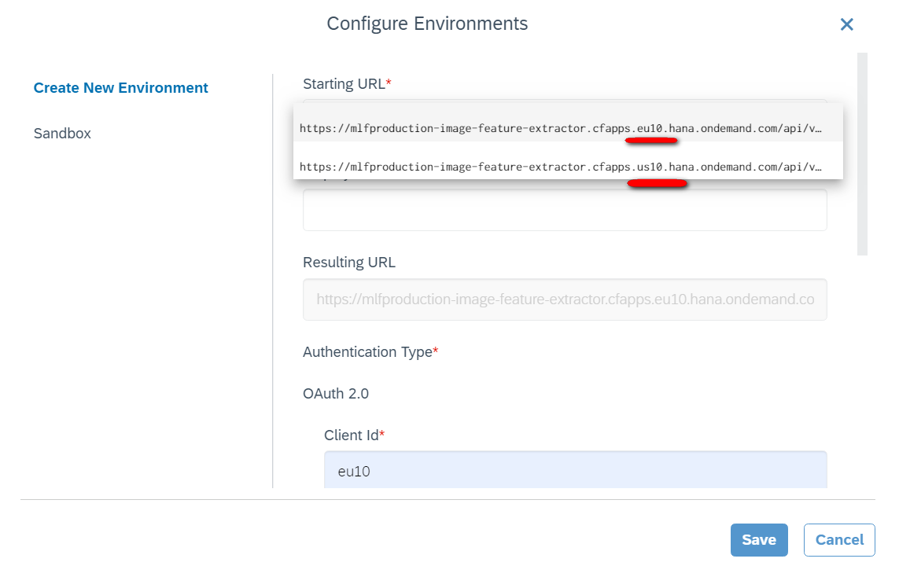Click the Authentication Type label

pos(367,352)
